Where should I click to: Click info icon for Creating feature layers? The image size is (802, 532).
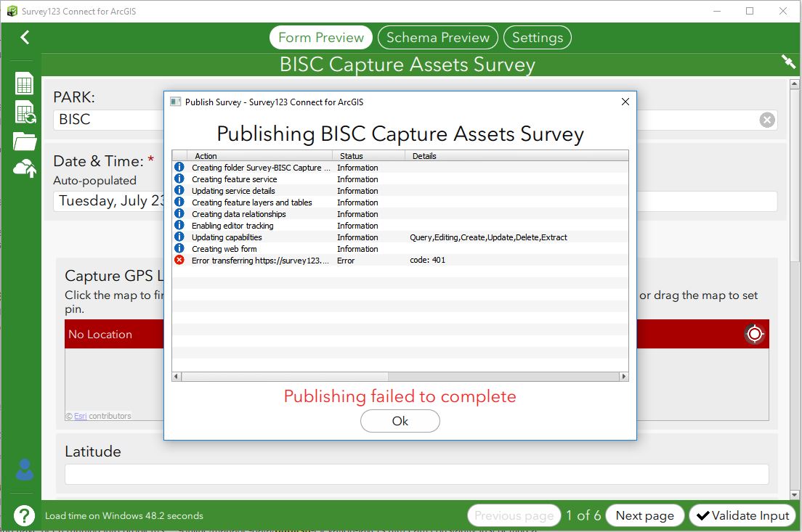[x=179, y=201]
